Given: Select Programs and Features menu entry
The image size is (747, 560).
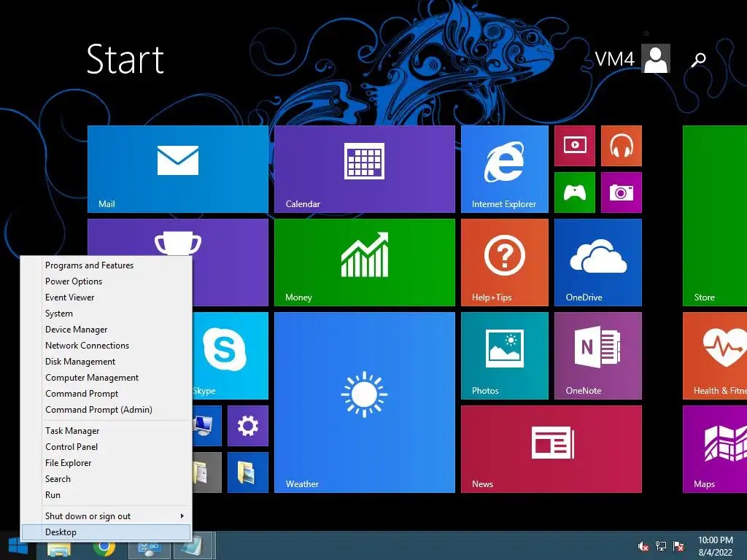Looking at the screenshot, I should pyautogui.click(x=106, y=265).
